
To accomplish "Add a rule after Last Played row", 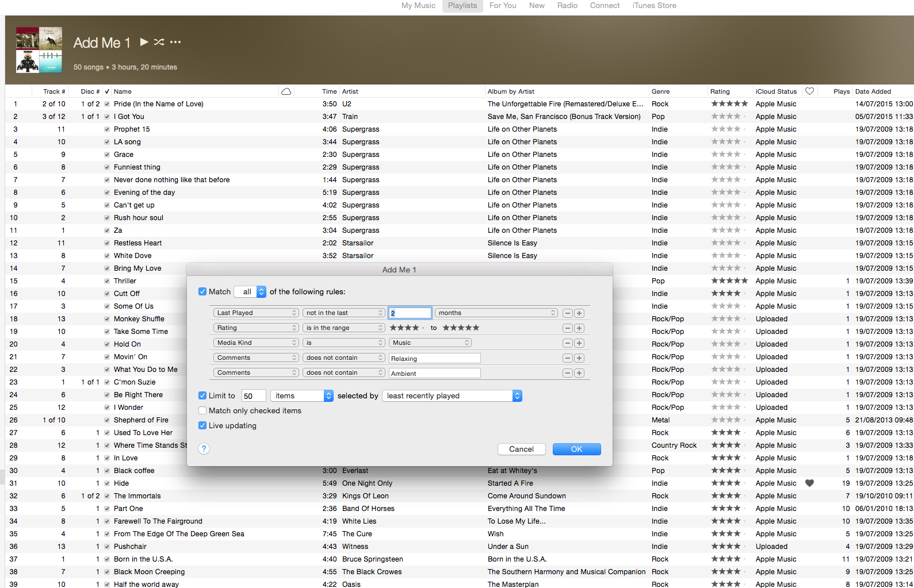I will click(579, 313).
